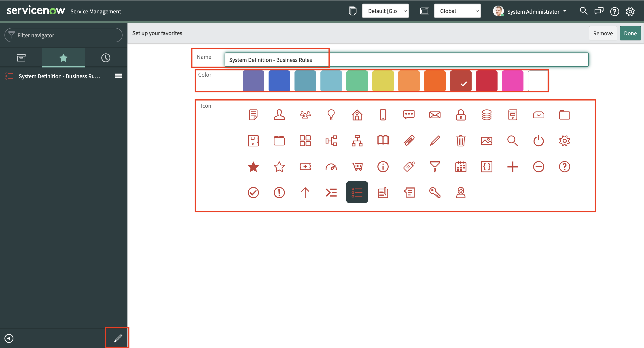Click the Remove button

pos(603,33)
